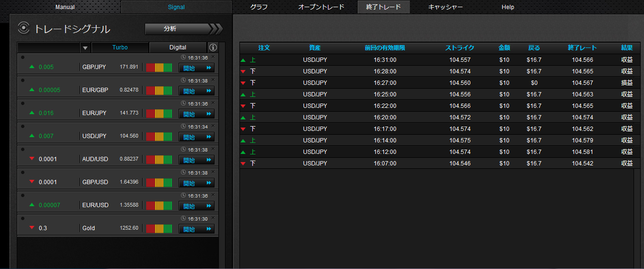The image size is (644, 269).
Task: Start the GBP/USD trade with 開始
Action: [x=196, y=183]
